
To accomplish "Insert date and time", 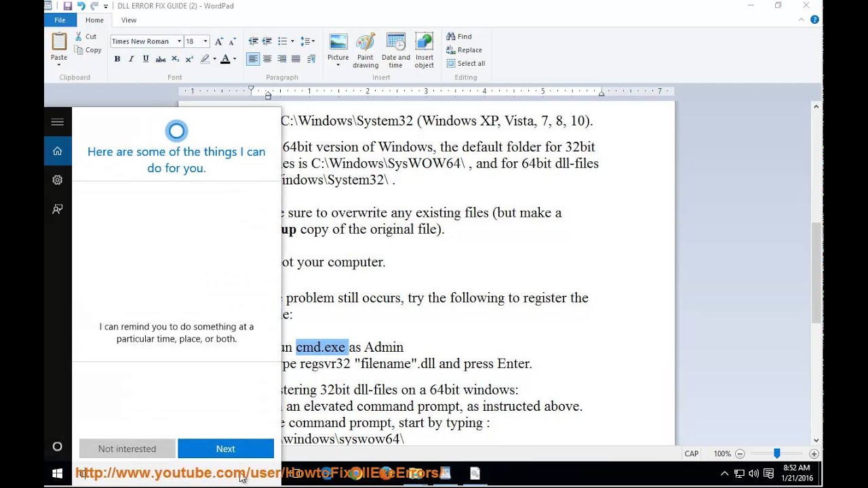I will pyautogui.click(x=395, y=50).
